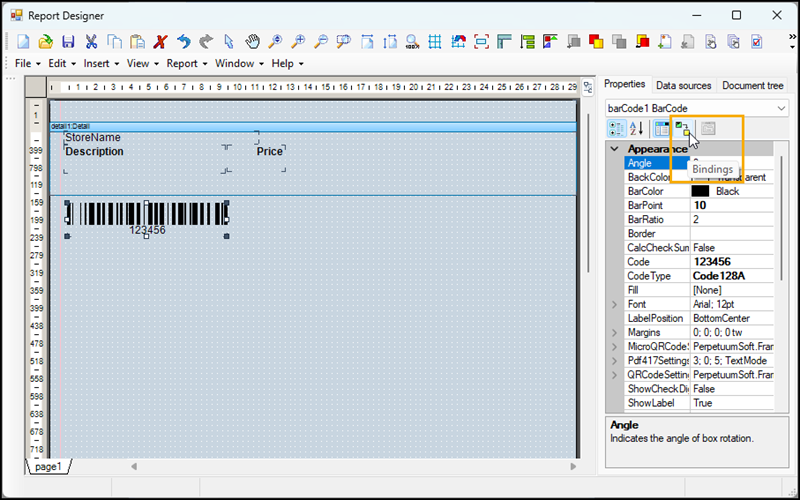This screenshot has height=500, width=800.
Task: Select the pointer selection tool
Action: pos(229,41)
